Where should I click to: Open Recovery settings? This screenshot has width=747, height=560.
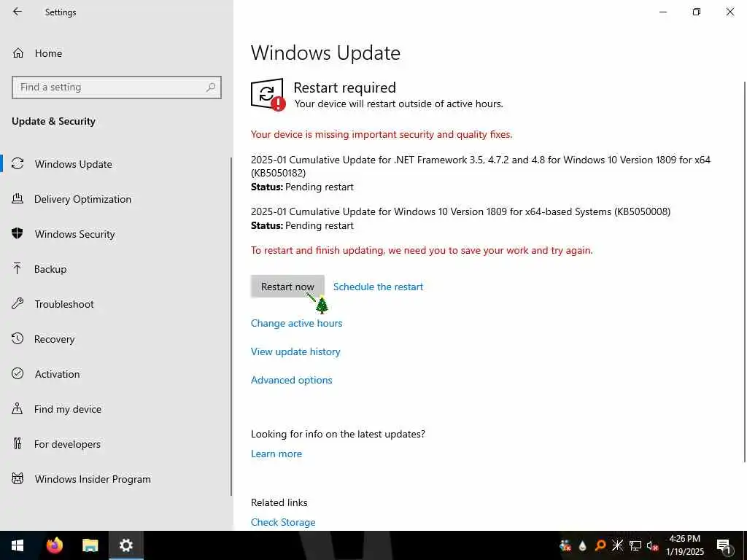(116, 339)
